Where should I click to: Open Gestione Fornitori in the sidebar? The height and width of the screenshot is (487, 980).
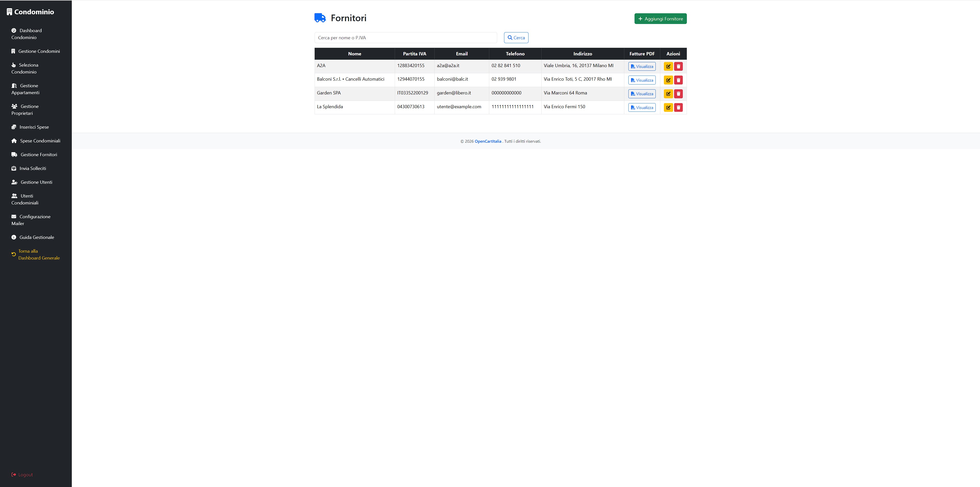[x=38, y=155]
